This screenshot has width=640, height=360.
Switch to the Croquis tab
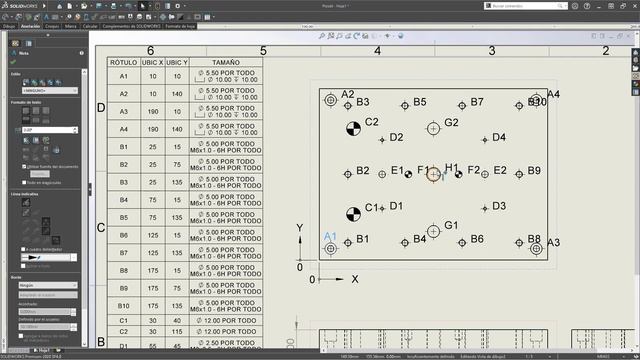(x=52, y=26)
